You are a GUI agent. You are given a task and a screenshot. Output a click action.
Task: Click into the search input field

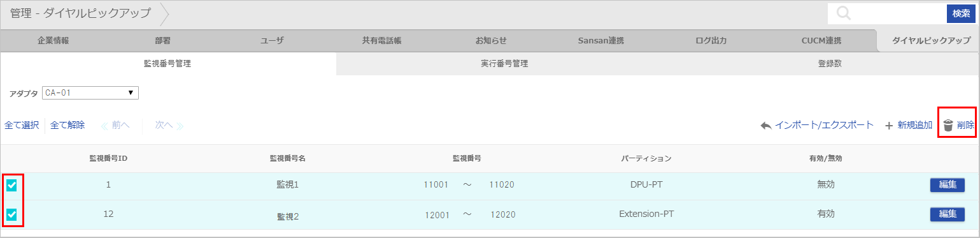899,13
